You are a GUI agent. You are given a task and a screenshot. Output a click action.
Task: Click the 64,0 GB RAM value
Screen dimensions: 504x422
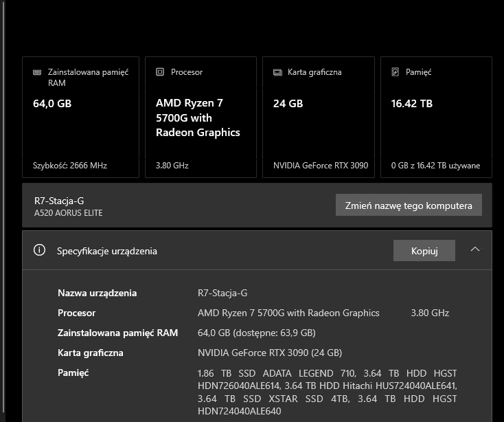point(52,104)
